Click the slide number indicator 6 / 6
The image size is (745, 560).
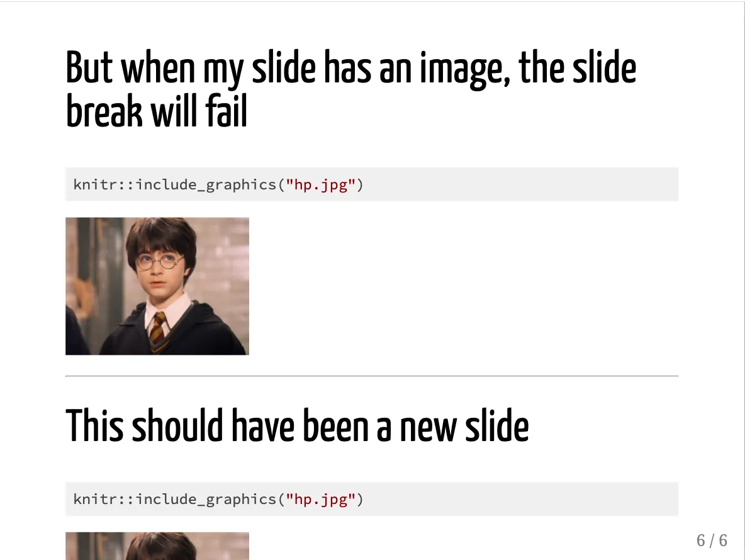[x=711, y=540]
